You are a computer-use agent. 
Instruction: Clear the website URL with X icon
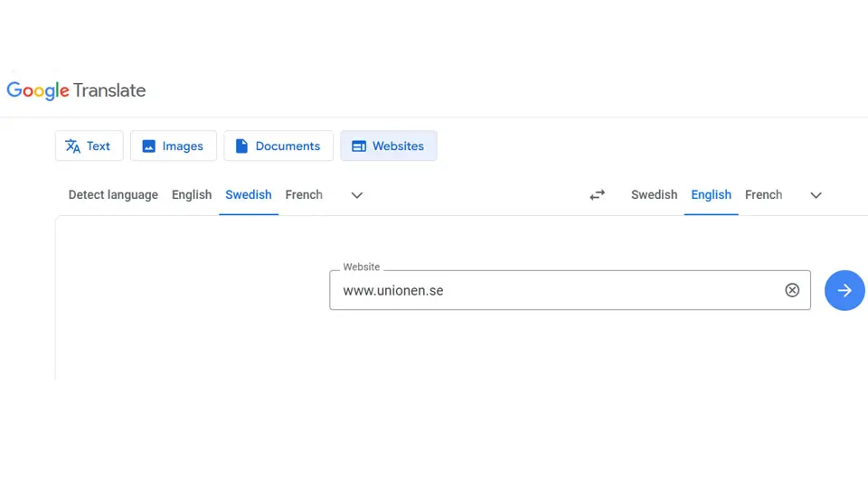point(792,290)
